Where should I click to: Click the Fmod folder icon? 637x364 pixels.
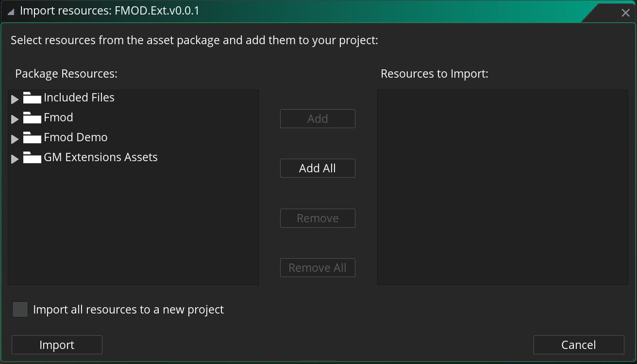click(32, 118)
